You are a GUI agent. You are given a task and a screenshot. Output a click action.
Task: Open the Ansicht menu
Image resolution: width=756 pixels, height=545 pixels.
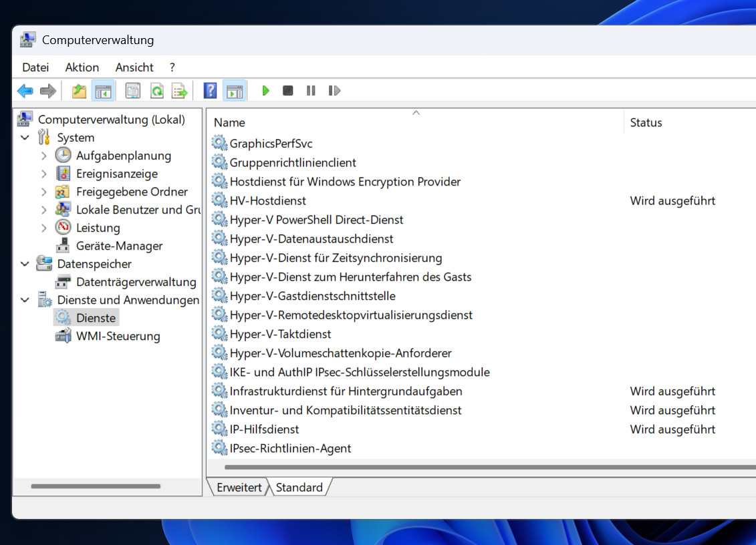(134, 67)
